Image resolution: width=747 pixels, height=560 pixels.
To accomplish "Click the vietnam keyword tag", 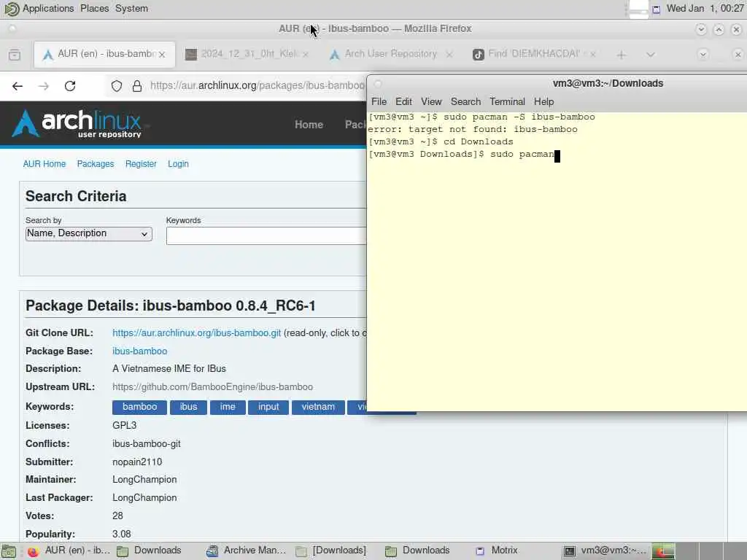I will coord(318,407).
